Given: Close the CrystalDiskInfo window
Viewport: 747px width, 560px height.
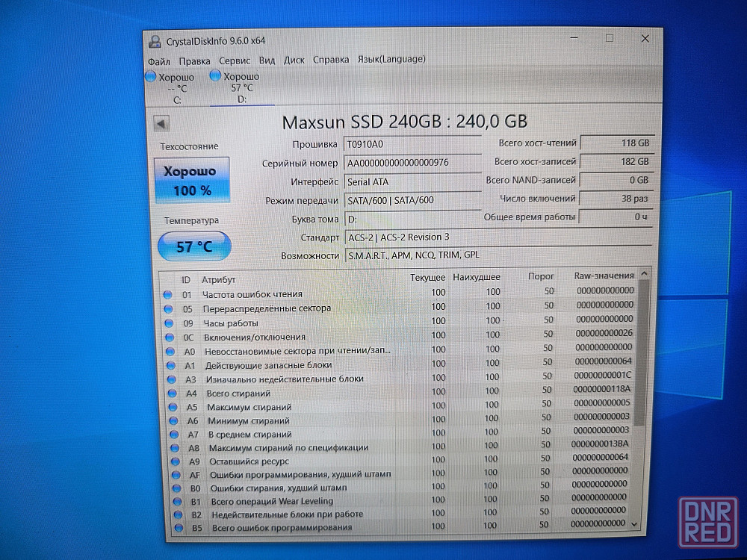Looking at the screenshot, I should coord(645,39).
